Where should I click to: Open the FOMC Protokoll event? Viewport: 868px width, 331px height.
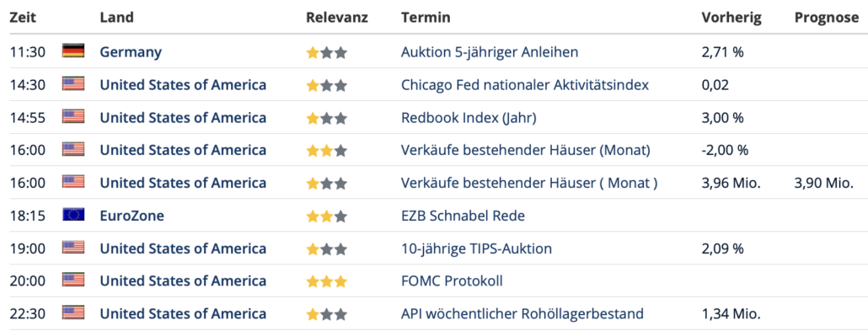coord(452,281)
